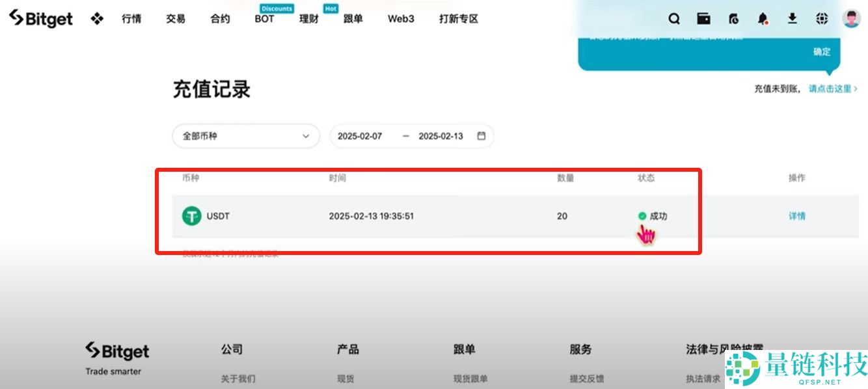The height and width of the screenshot is (389, 868).
Task: Open the order history icon
Action: tap(733, 19)
